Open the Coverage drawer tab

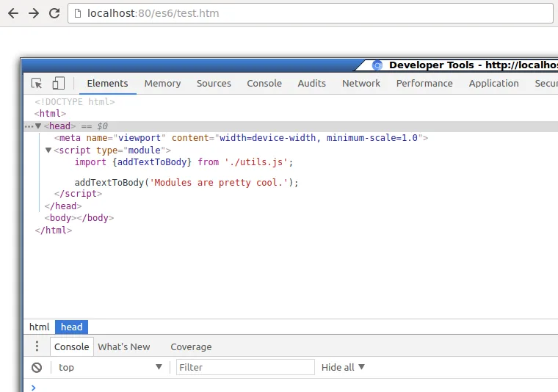(x=191, y=346)
